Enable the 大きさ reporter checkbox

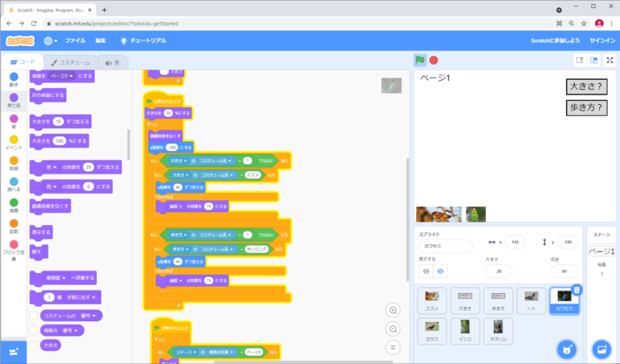33,345
